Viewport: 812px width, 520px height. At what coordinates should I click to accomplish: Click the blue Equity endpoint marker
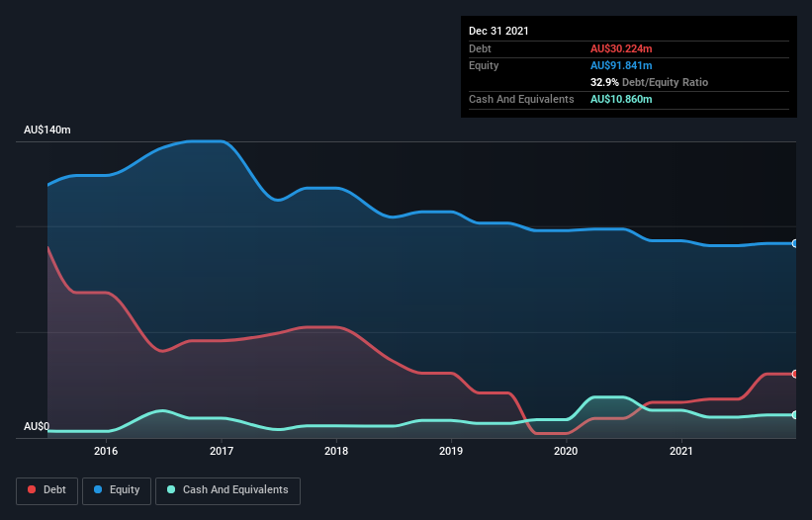(x=795, y=243)
